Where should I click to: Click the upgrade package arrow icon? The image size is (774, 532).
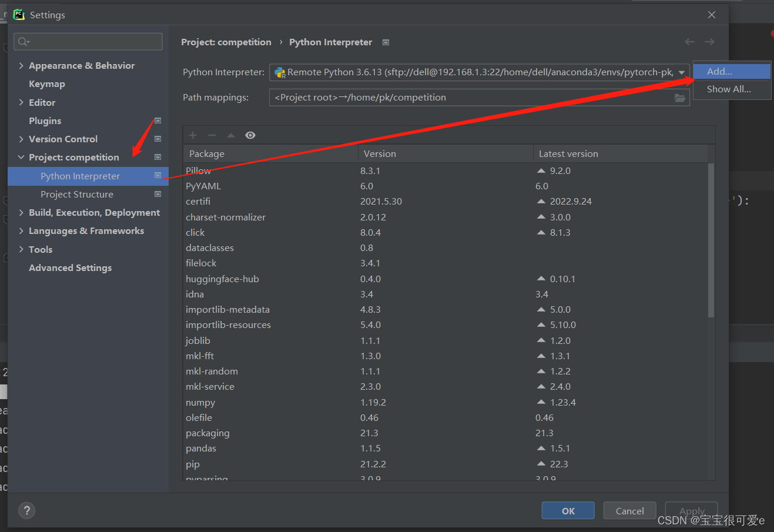pyautogui.click(x=231, y=135)
